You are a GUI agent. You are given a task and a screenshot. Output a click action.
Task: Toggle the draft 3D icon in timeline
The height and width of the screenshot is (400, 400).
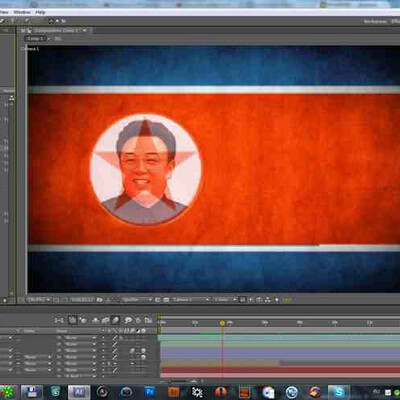tap(83, 320)
